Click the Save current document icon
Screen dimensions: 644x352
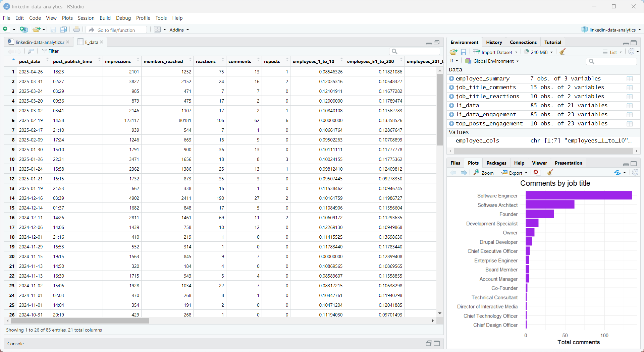pyautogui.click(x=53, y=30)
